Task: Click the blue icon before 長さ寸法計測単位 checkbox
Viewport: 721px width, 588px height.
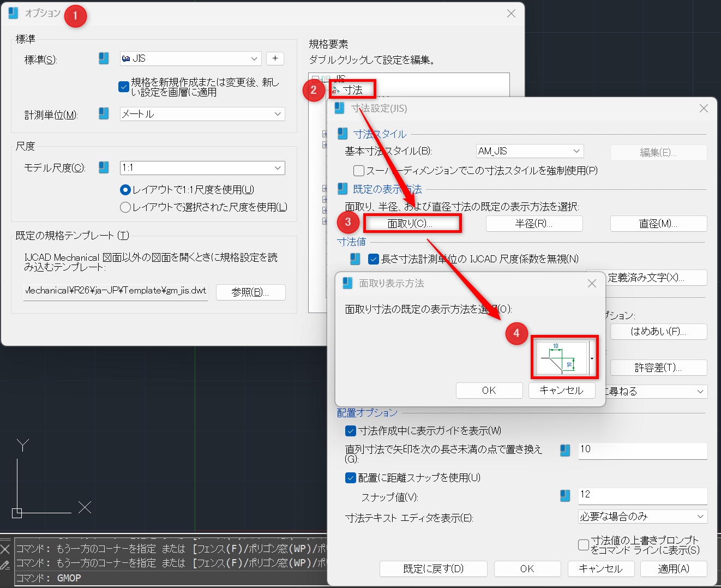Action: (355, 259)
